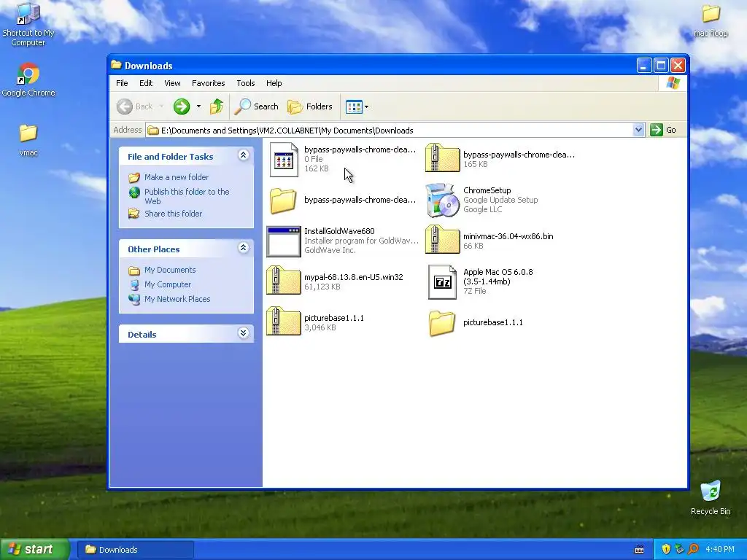The height and width of the screenshot is (560, 747).
Task: Expand the Address bar dropdown
Action: 638,130
